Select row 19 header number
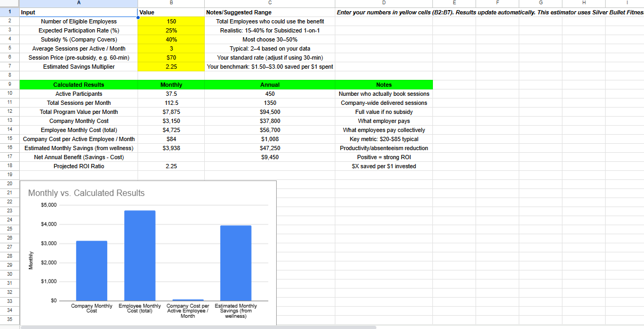The image size is (644, 329). coord(10,175)
